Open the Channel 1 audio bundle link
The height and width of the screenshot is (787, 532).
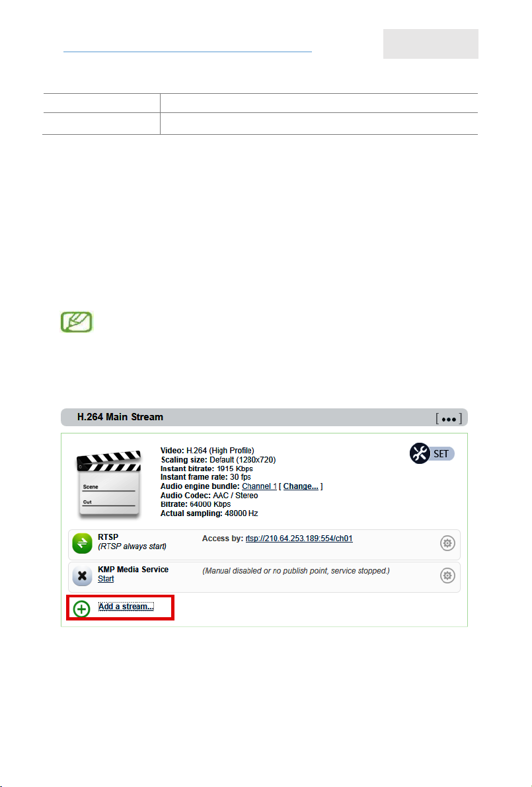click(259, 486)
